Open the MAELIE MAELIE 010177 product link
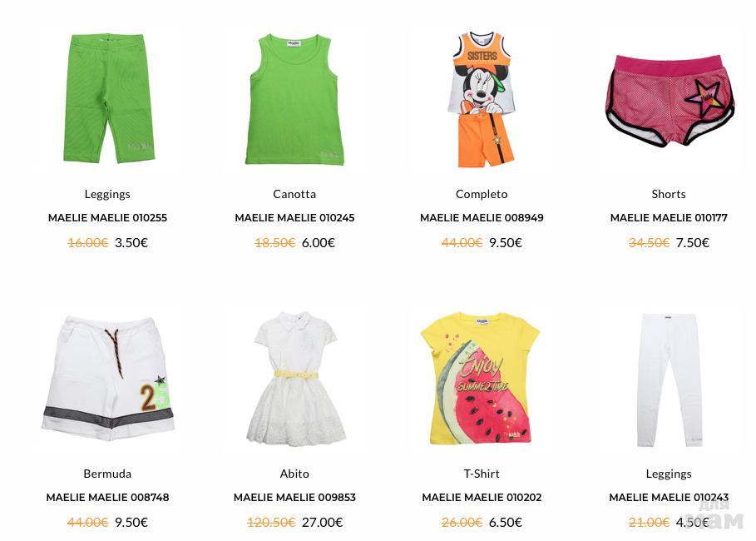The height and width of the screenshot is (541, 756). click(669, 218)
